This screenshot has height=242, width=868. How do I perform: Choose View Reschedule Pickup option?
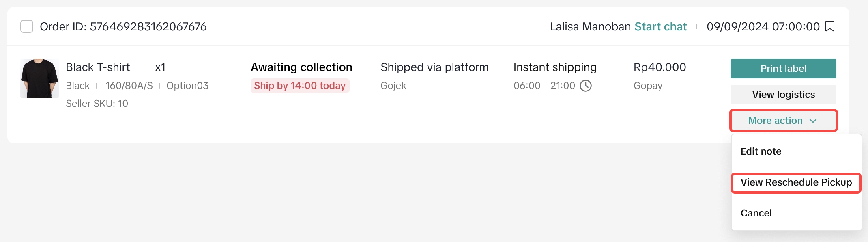pyautogui.click(x=796, y=182)
